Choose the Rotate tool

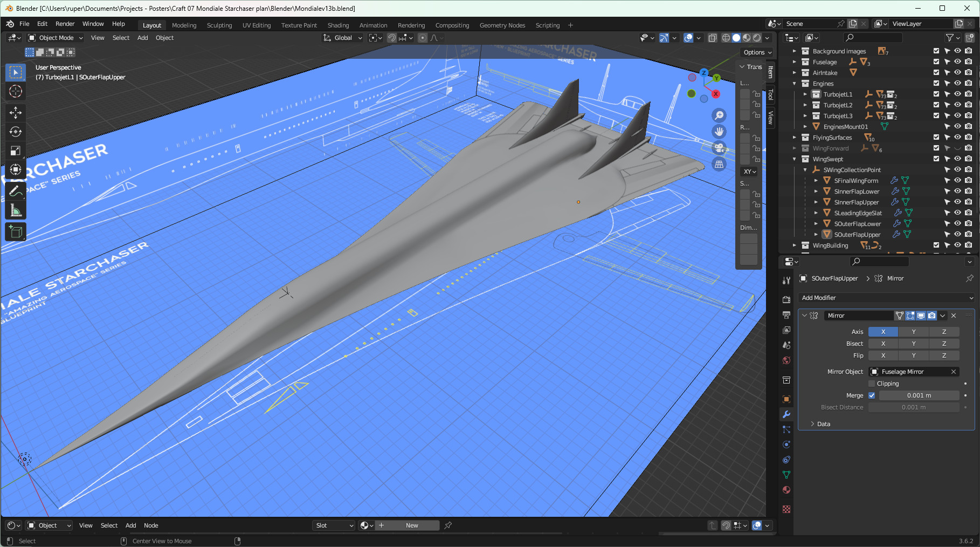coord(16,132)
